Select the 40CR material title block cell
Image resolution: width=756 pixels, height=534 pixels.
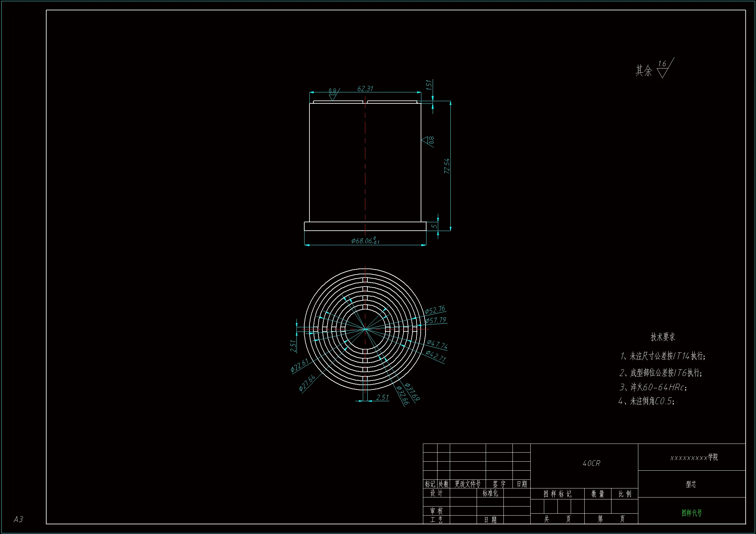(591, 463)
